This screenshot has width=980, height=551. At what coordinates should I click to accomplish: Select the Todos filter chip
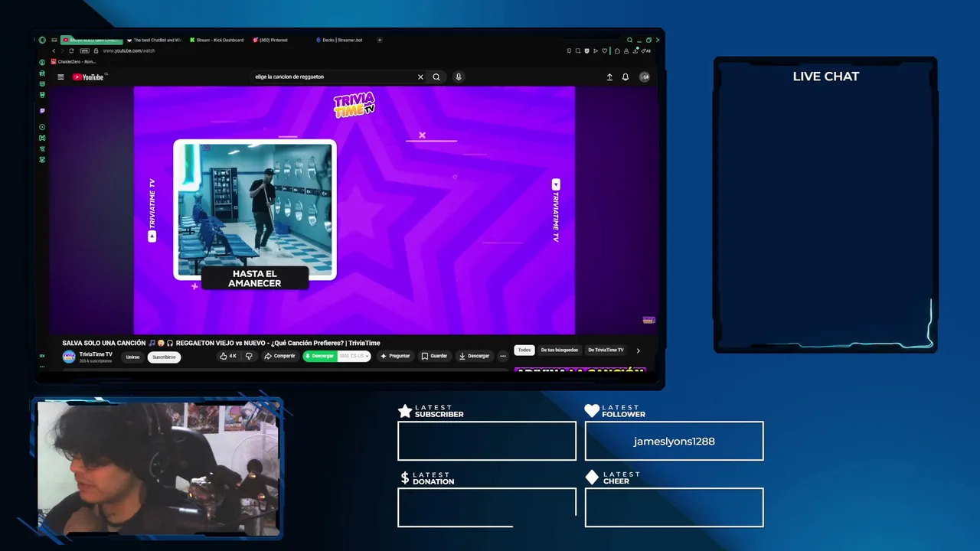[524, 350]
